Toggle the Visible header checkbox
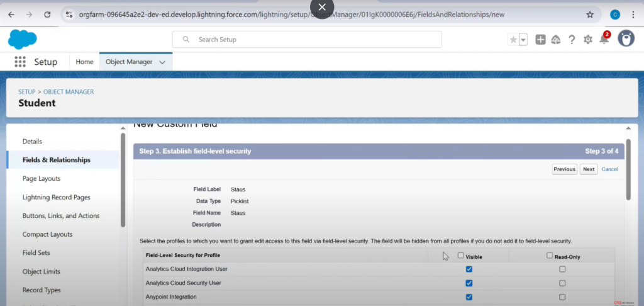The height and width of the screenshot is (306, 644). point(461,256)
